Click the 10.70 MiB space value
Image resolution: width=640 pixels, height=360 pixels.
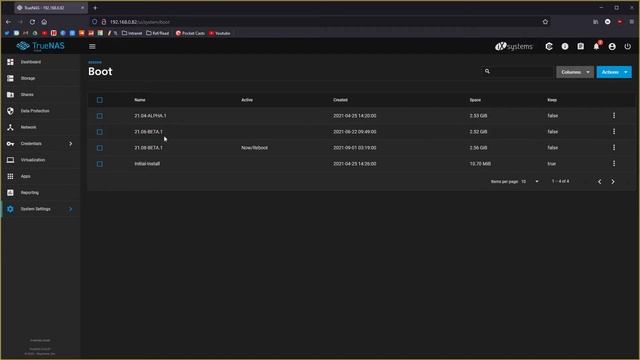click(480, 164)
